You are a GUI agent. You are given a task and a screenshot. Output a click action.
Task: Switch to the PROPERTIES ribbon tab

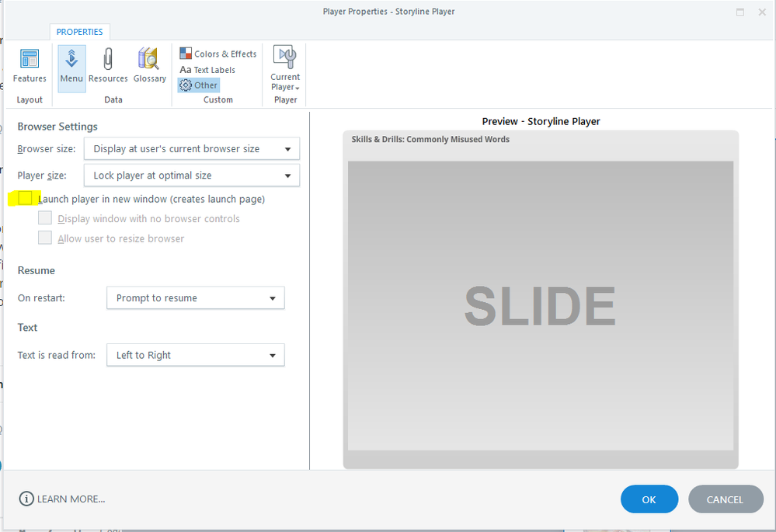[80, 32]
